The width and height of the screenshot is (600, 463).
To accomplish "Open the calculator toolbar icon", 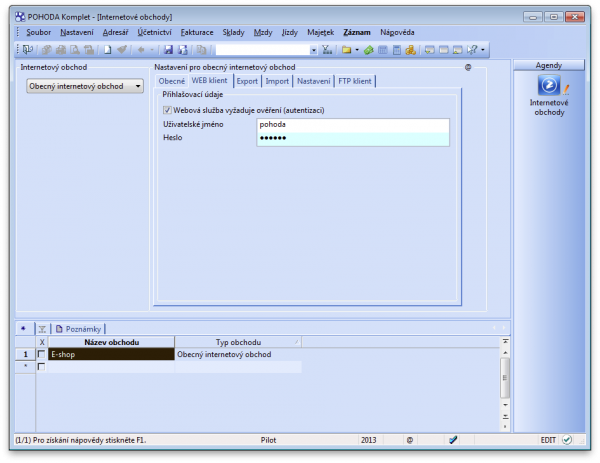I will [397, 50].
